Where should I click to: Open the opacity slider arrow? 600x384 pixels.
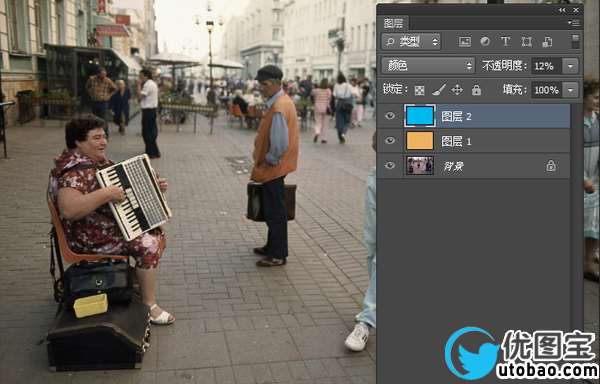570,66
